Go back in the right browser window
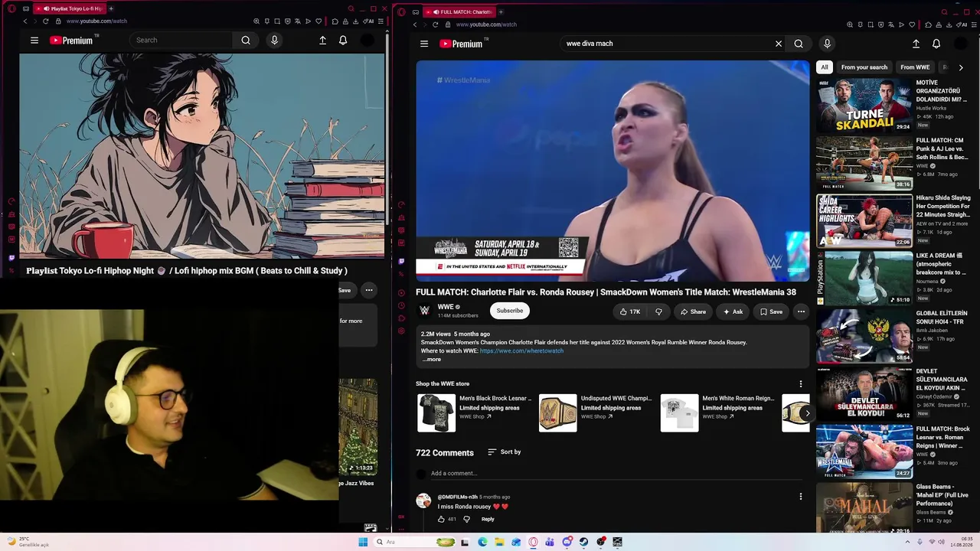This screenshot has height=551, width=980. click(x=415, y=24)
